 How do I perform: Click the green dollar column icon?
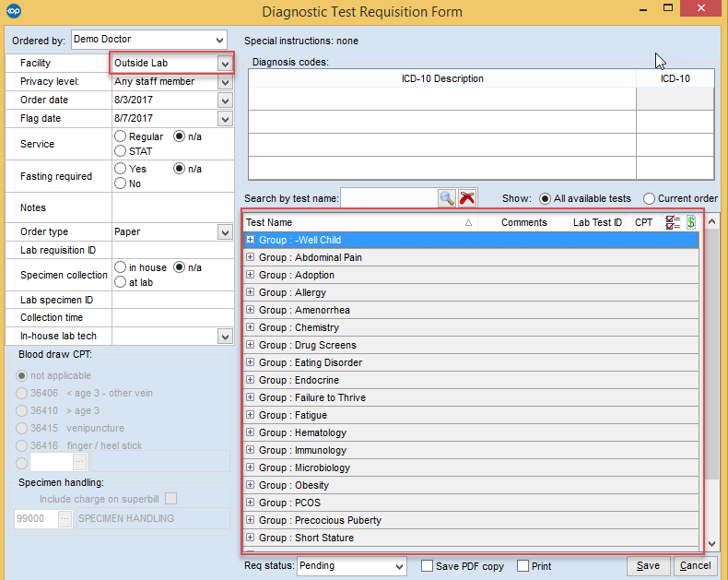690,222
